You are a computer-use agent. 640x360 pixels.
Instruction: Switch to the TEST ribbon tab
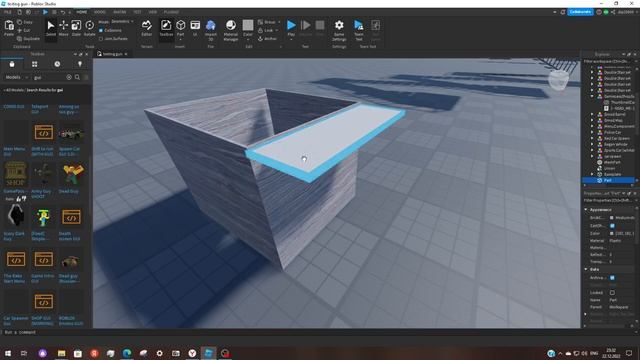pyautogui.click(x=138, y=12)
